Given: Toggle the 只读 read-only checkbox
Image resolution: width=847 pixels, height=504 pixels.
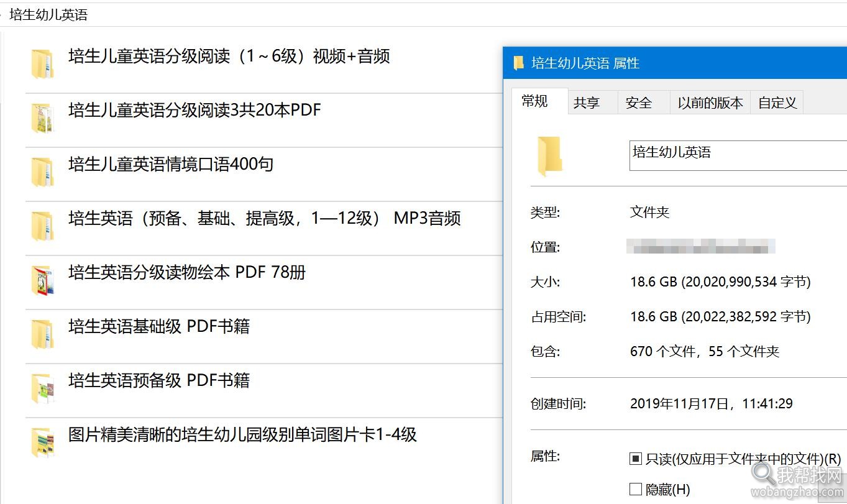Looking at the screenshot, I should pos(635,459).
